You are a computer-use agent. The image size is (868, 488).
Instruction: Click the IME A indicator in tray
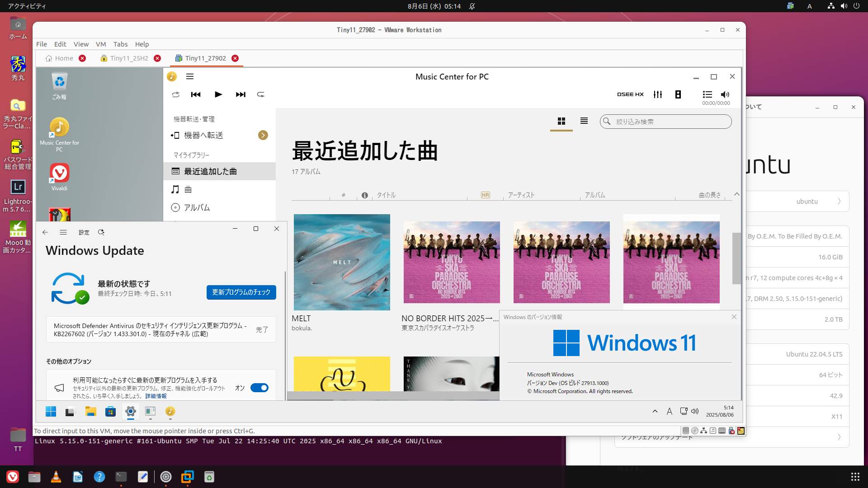pos(670,411)
